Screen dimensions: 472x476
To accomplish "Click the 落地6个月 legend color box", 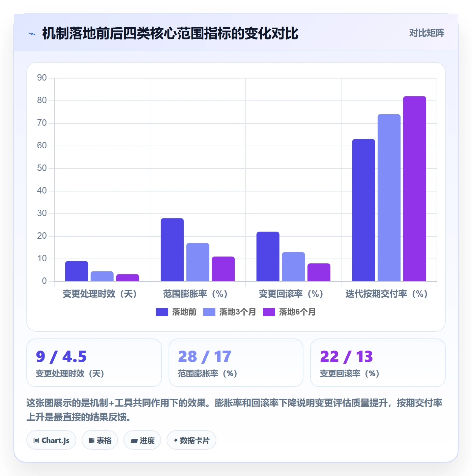I will 269,312.
